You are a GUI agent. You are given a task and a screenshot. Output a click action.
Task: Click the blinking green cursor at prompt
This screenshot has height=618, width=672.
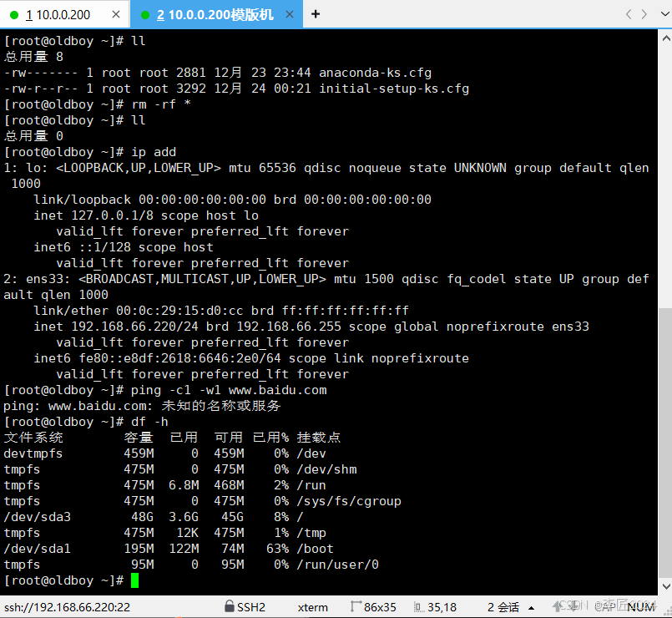point(136,580)
